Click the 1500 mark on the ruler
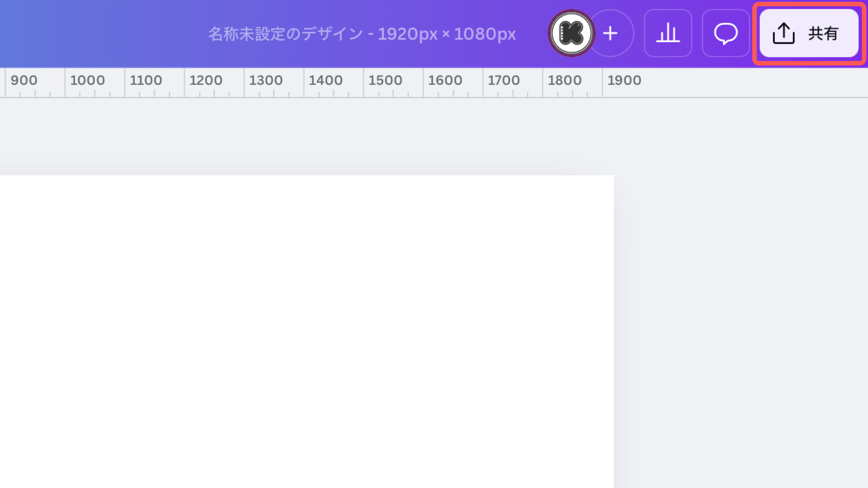The image size is (868, 488). pos(385,80)
